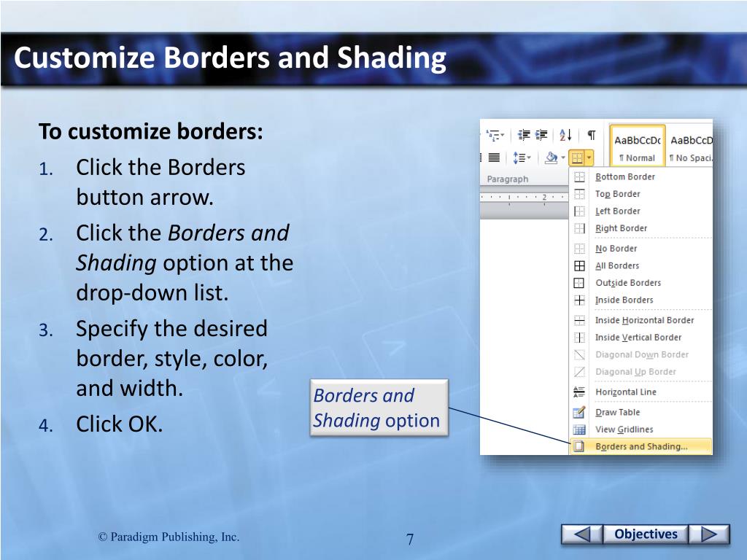Click the Draw Table pencil icon
The image size is (747, 560).
(579, 413)
